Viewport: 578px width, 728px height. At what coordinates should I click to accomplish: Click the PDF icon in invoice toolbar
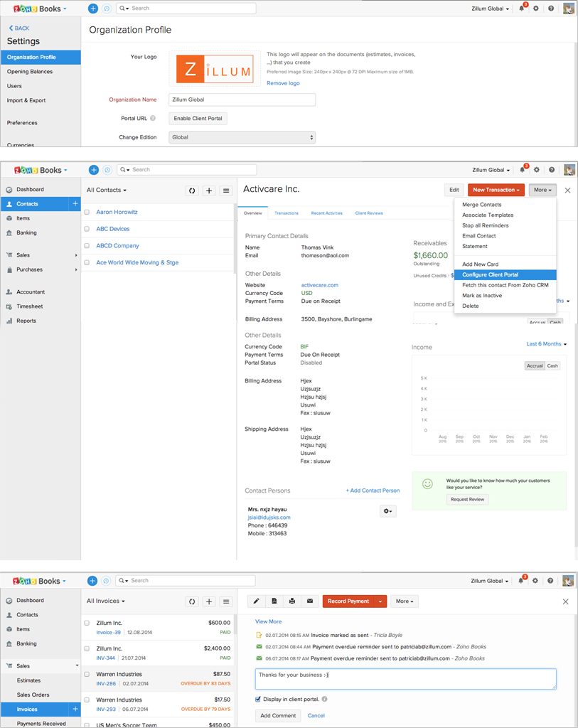(x=274, y=601)
